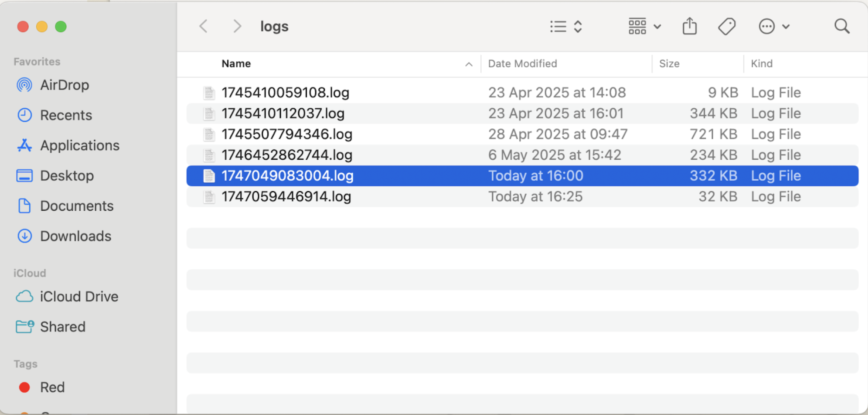
Task: Click file icon of 1745507794346.log
Action: [209, 134]
